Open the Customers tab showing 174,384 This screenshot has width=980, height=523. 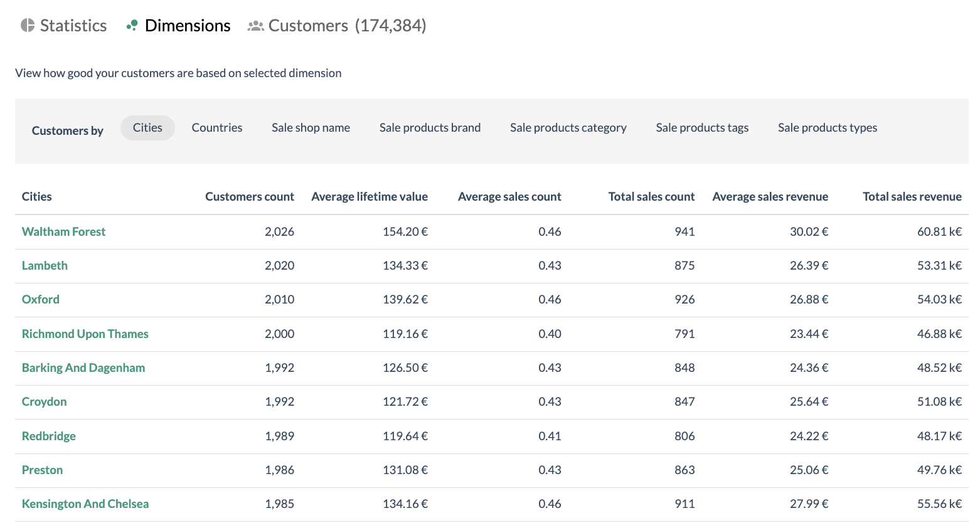point(309,26)
